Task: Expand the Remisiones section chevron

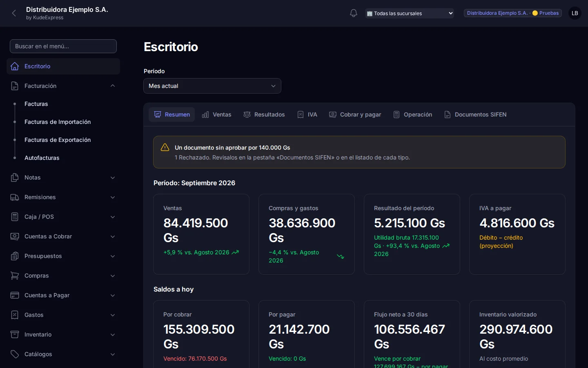Action: click(113, 197)
